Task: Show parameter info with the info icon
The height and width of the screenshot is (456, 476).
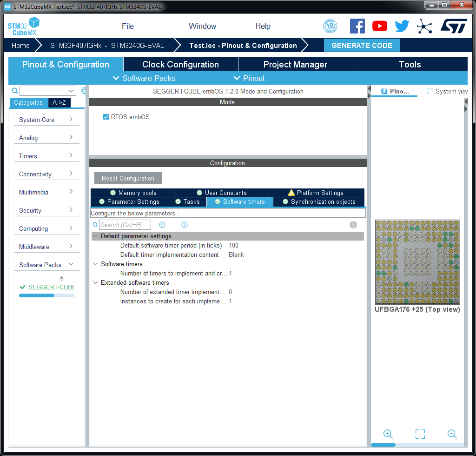Action: [x=353, y=225]
